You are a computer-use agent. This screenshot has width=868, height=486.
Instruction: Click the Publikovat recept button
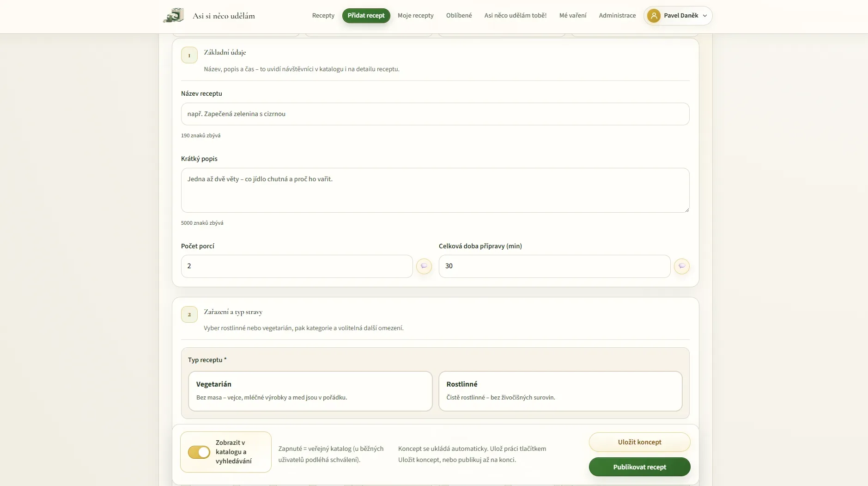click(x=639, y=467)
